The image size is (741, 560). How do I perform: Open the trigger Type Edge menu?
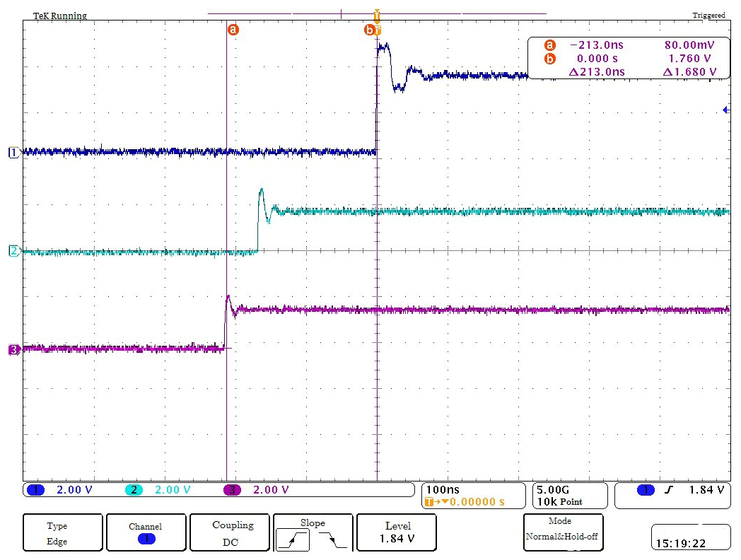(57, 534)
